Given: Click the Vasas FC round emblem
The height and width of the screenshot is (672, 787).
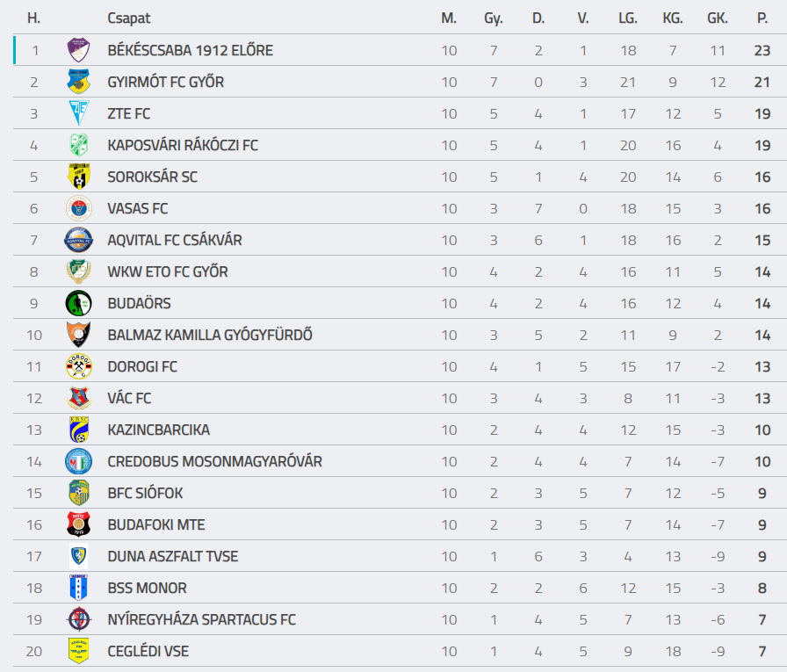Looking at the screenshot, I should 79,208.
